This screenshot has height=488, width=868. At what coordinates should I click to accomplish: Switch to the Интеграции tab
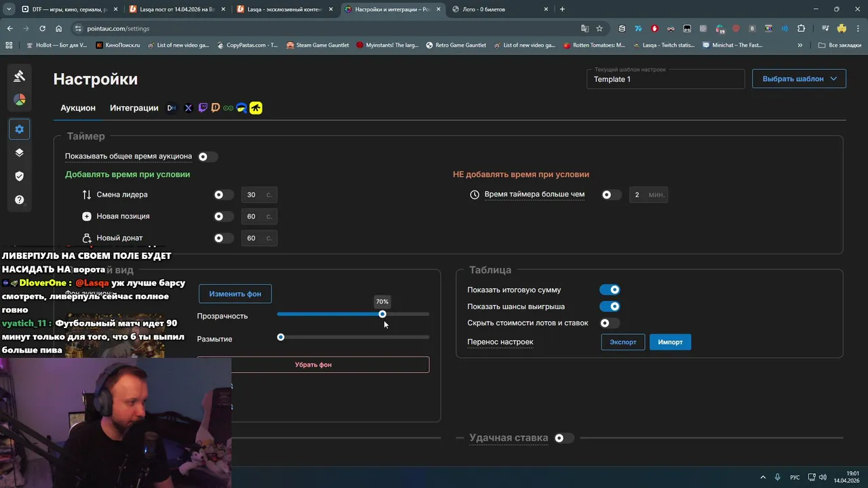pyautogui.click(x=134, y=108)
